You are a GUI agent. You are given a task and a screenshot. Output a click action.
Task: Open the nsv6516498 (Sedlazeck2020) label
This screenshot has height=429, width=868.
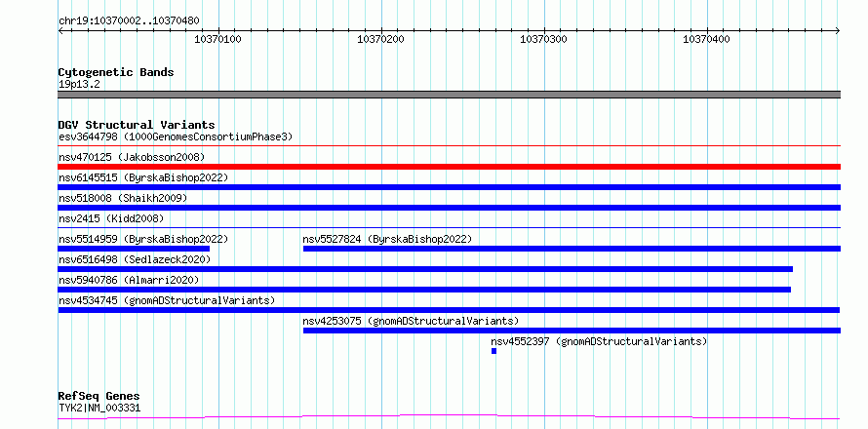coord(135,259)
